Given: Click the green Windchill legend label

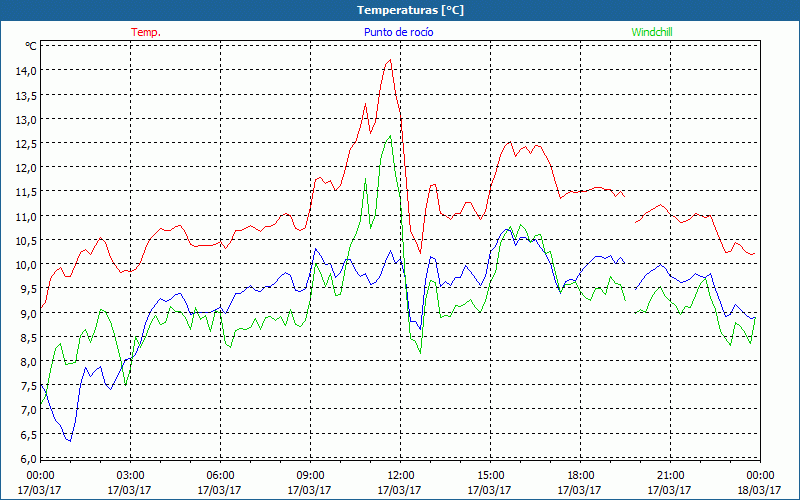Looking at the screenshot, I should pyautogui.click(x=652, y=32).
